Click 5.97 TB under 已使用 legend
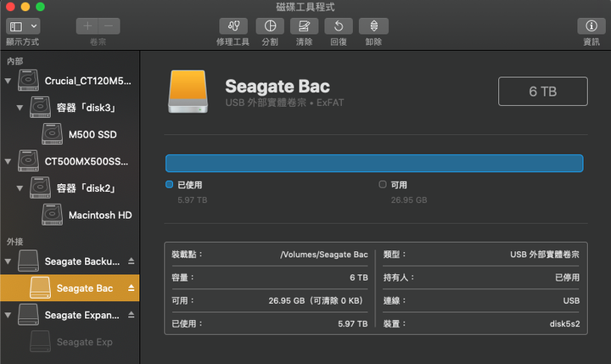611x364 pixels. tap(193, 200)
